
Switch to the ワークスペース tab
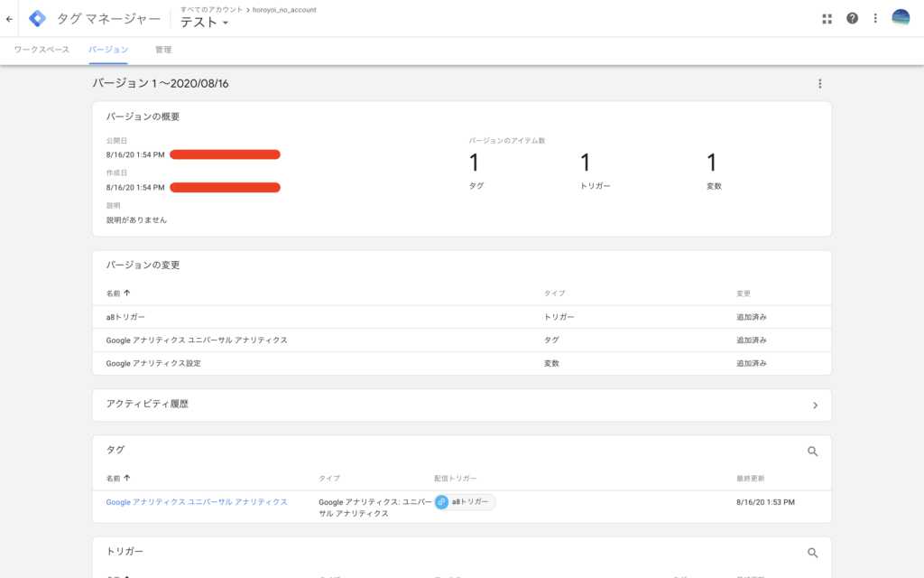(42, 51)
